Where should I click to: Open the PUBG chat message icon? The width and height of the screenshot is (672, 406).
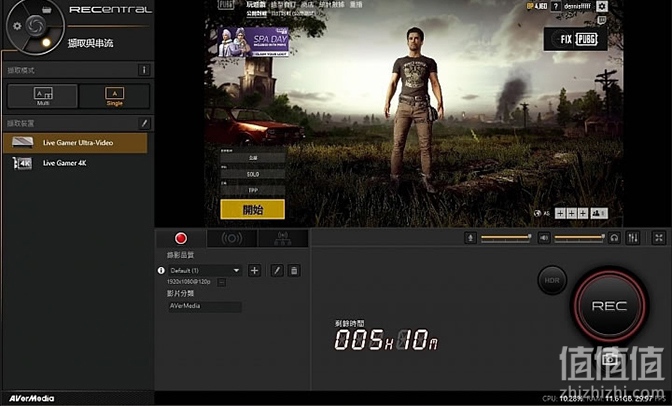click(602, 20)
